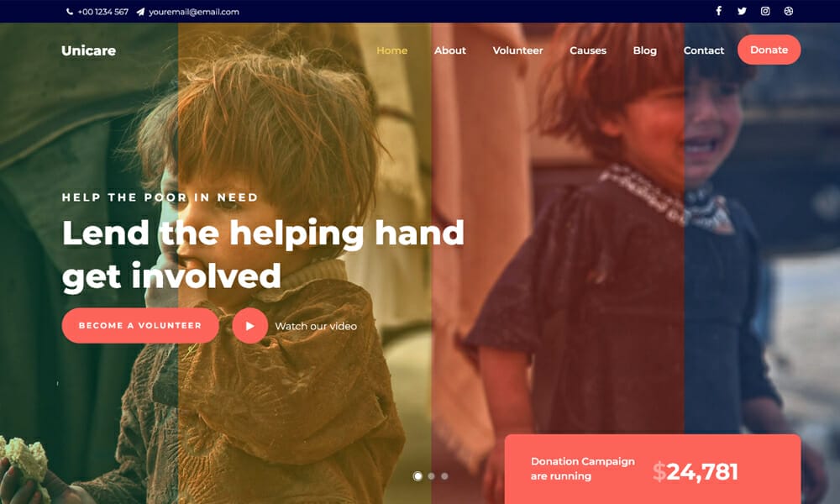Image resolution: width=840 pixels, height=504 pixels.
Task: Click the youremail@email.com address link
Action: click(194, 12)
